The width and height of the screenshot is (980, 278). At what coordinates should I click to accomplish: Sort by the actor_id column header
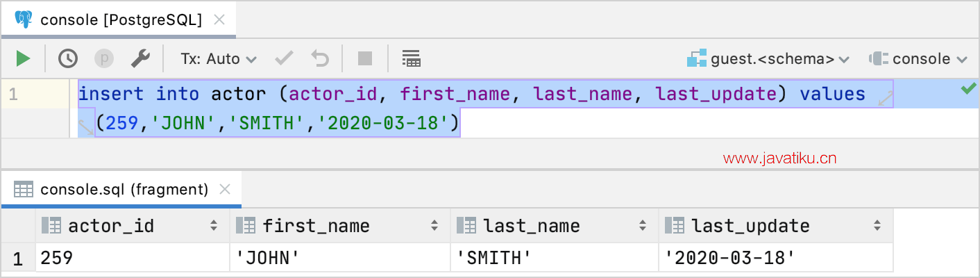pyautogui.click(x=132, y=225)
